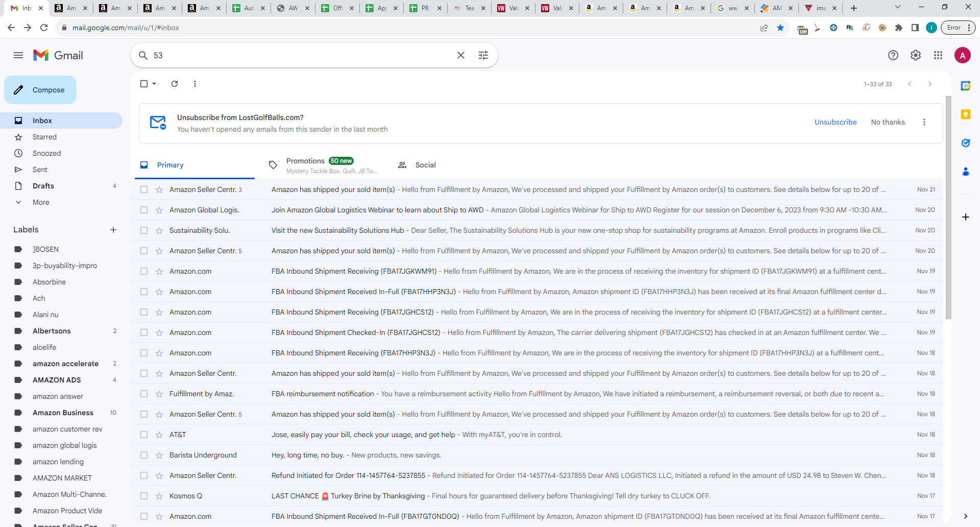Open Google Tasks side panel icon
Viewport: 980px width, 527px height.
(966, 143)
